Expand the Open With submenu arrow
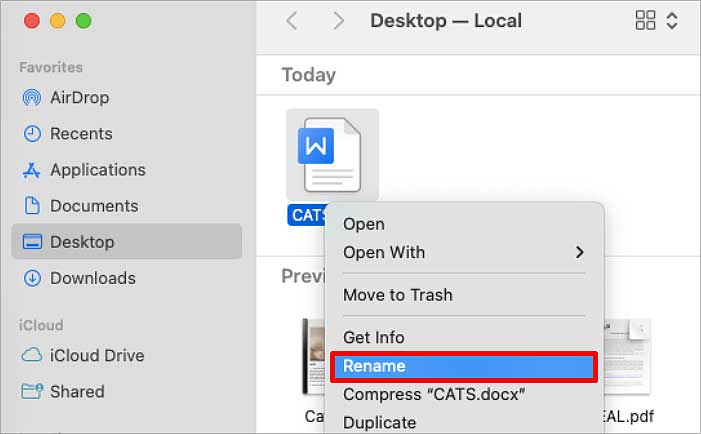This screenshot has width=701, height=434. point(580,253)
